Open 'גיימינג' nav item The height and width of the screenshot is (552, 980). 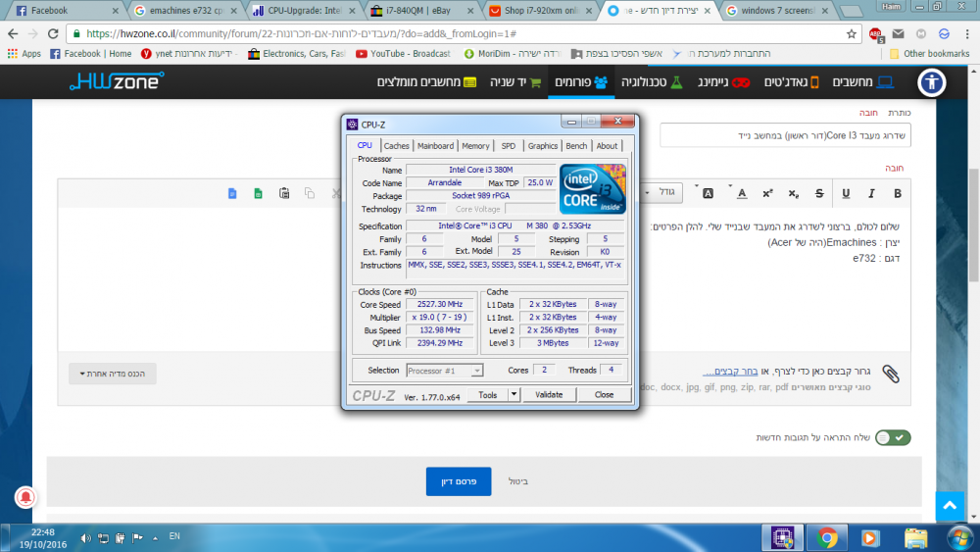(x=723, y=82)
